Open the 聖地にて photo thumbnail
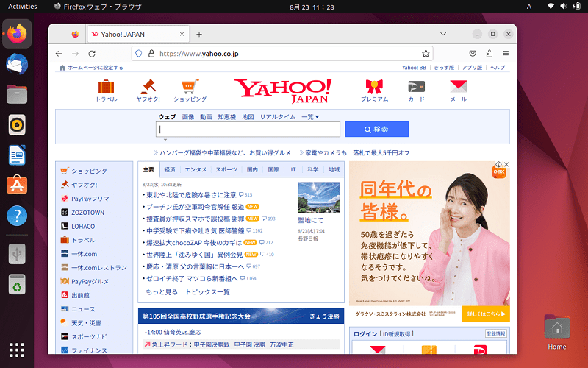588x368 pixels. click(x=319, y=197)
